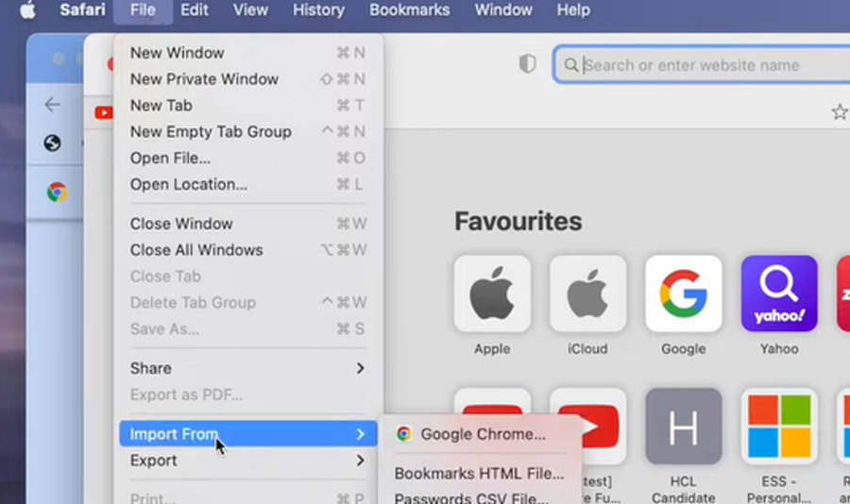This screenshot has width=850, height=504.
Task: Open the iCloud favourite tile
Action: coord(587,294)
